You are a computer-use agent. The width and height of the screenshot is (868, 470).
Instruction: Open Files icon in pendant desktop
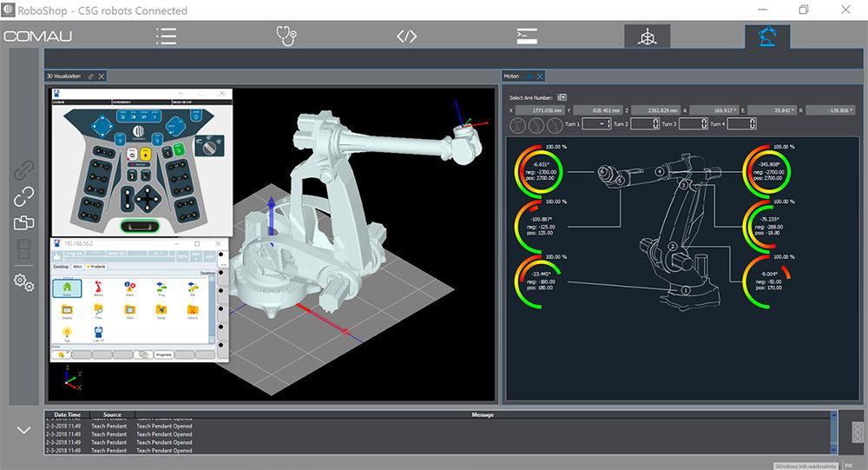(99, 312)
